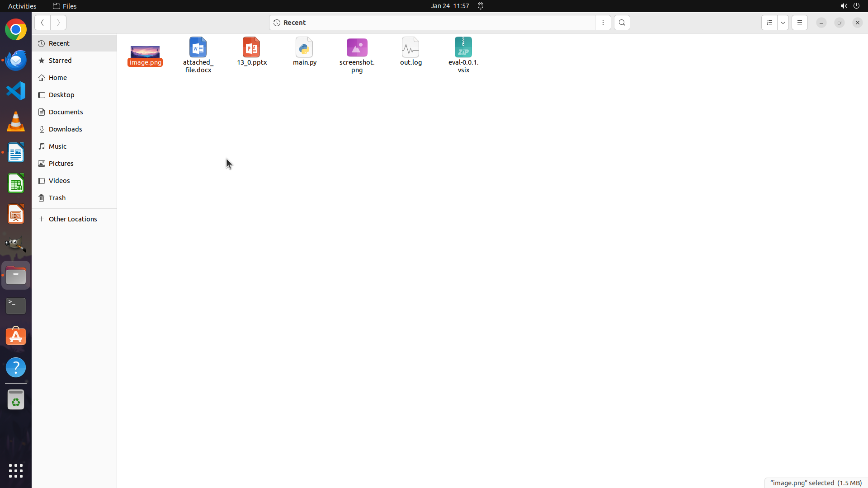
Task: Go forward with right arrow button
Action: 58,23
